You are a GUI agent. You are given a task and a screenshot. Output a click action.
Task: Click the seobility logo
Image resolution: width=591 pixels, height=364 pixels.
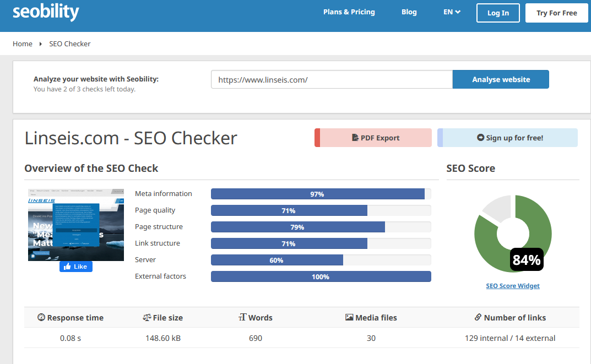click(x=46, y=12)
